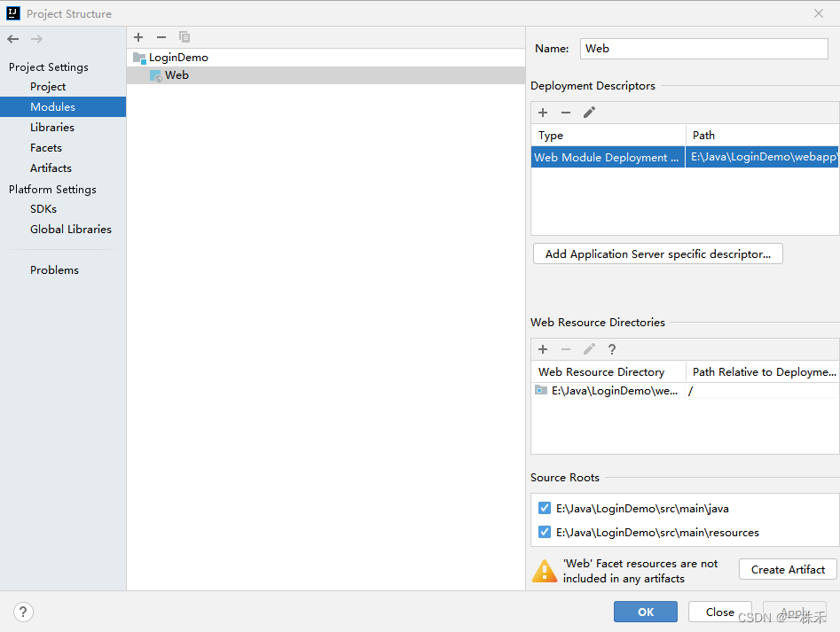The image size is (840, 632).
Task: Edit web resource directory pencil icon
Action: pyautogui.click(x=589, y=349)
